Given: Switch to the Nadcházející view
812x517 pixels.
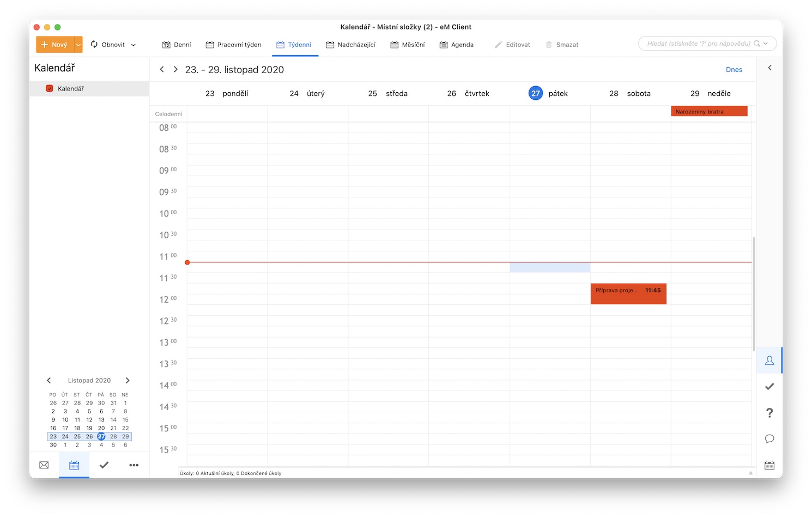Looking at the screenshot, I should pos(351,45).
